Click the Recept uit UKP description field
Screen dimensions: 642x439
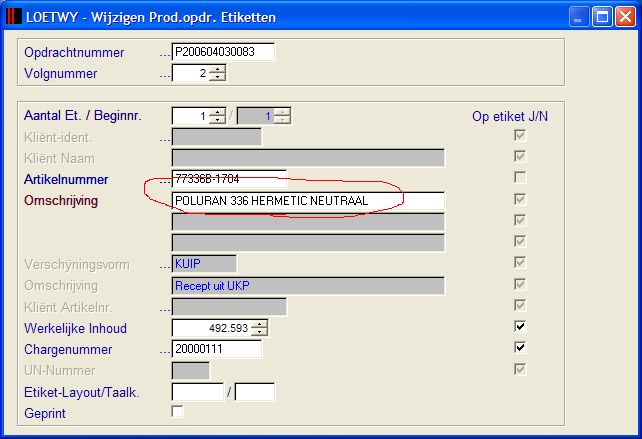308,286
